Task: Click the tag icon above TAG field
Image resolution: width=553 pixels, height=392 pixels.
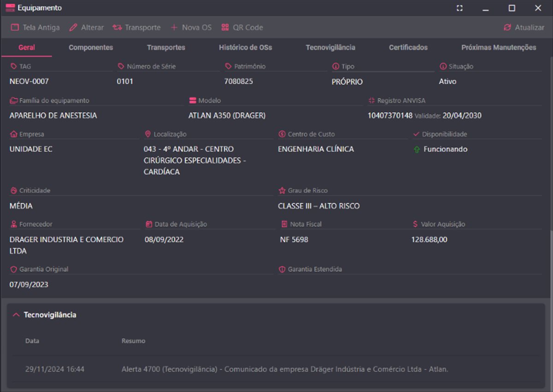Action: click(x=13, y=66)
